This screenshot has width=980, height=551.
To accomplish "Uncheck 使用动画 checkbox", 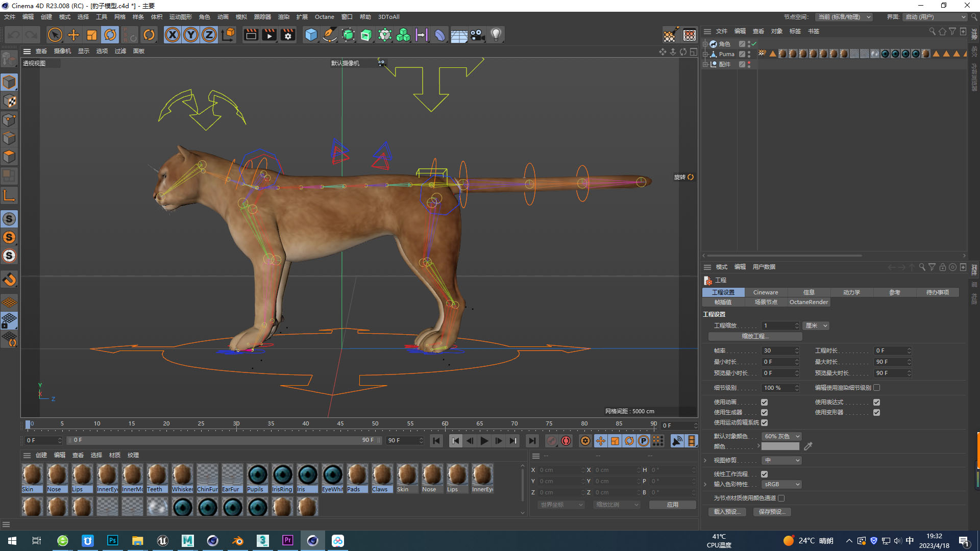I will 764,402.
